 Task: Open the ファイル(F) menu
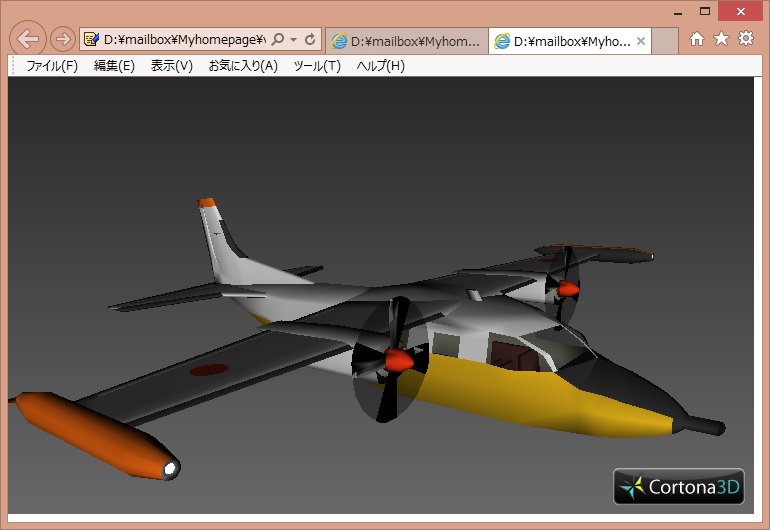51,66
